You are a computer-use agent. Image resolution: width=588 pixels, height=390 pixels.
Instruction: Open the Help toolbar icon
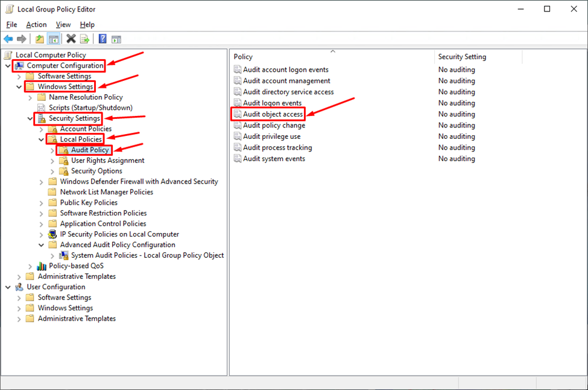pyautogui.click(x=103, y=39)
